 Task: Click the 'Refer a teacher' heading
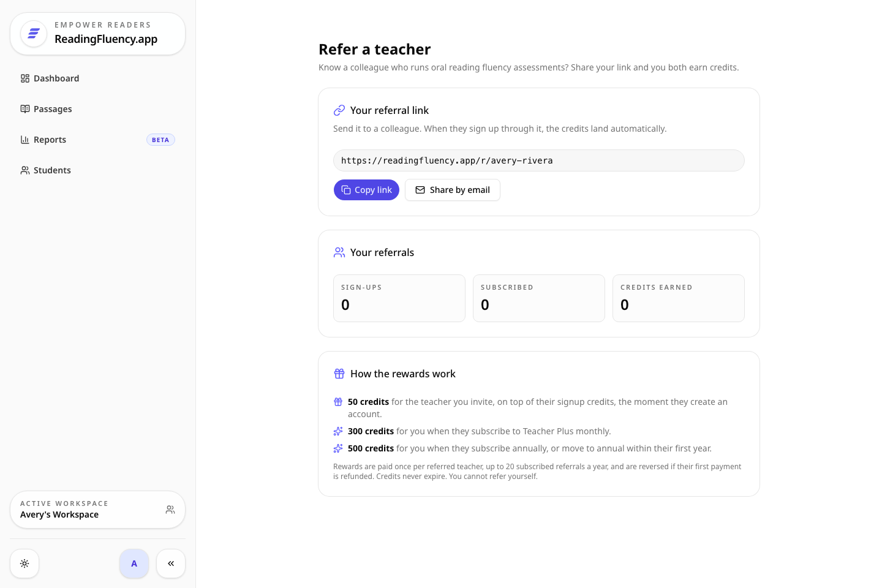click(375, 49)
